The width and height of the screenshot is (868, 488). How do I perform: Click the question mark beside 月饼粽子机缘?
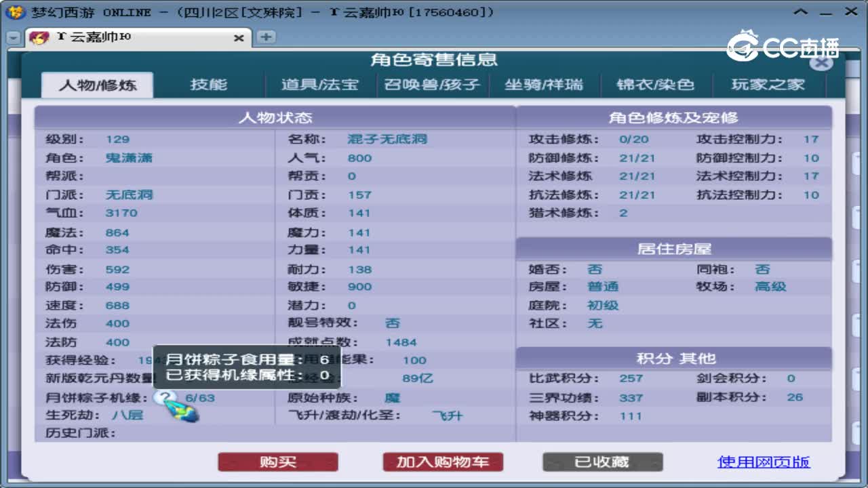[163, 398]
